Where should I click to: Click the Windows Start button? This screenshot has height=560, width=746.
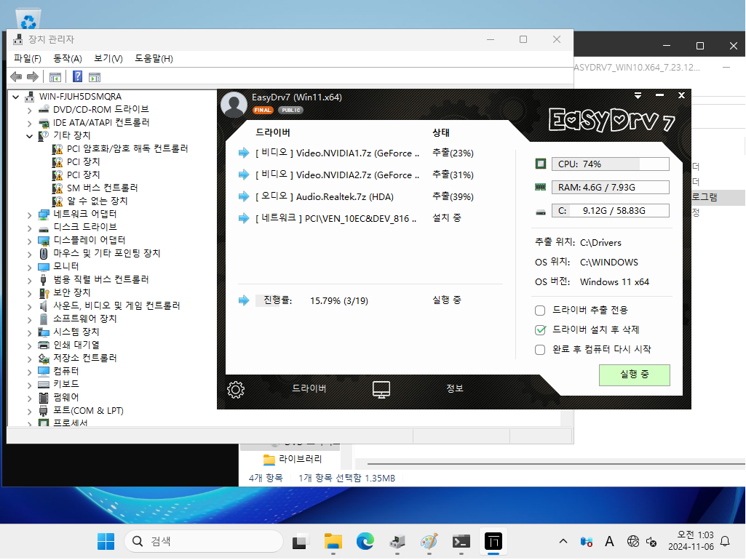106,542
